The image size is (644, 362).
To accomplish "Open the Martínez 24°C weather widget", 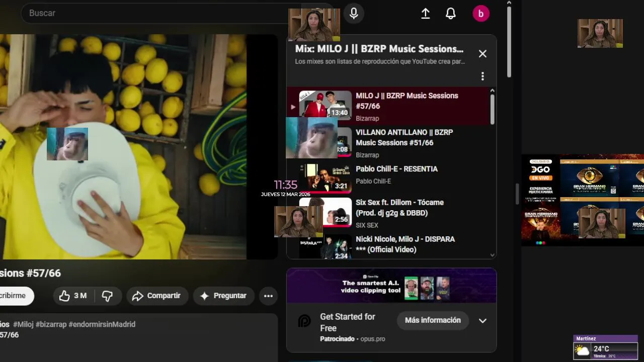I will tap(606, 347).
